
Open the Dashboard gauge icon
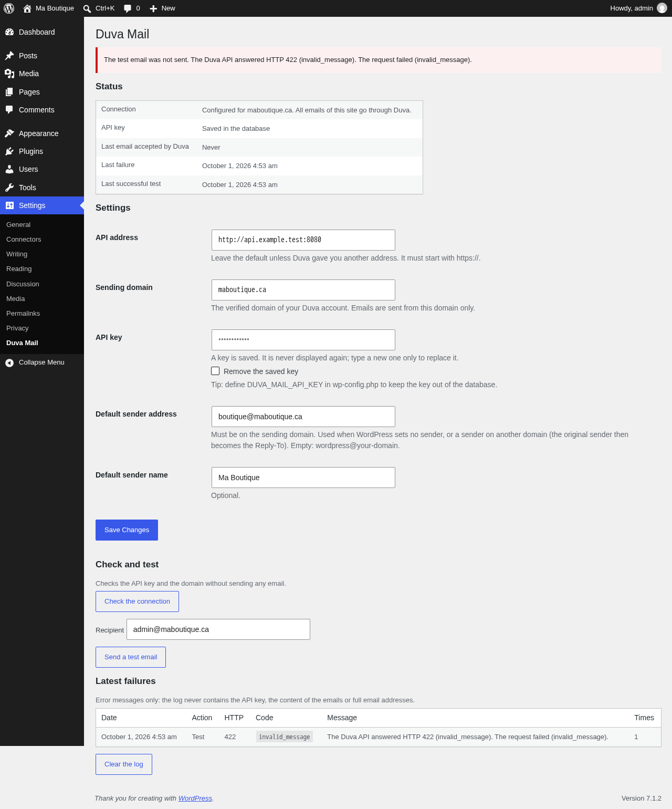pyautogui.click(x=9, y=32)
